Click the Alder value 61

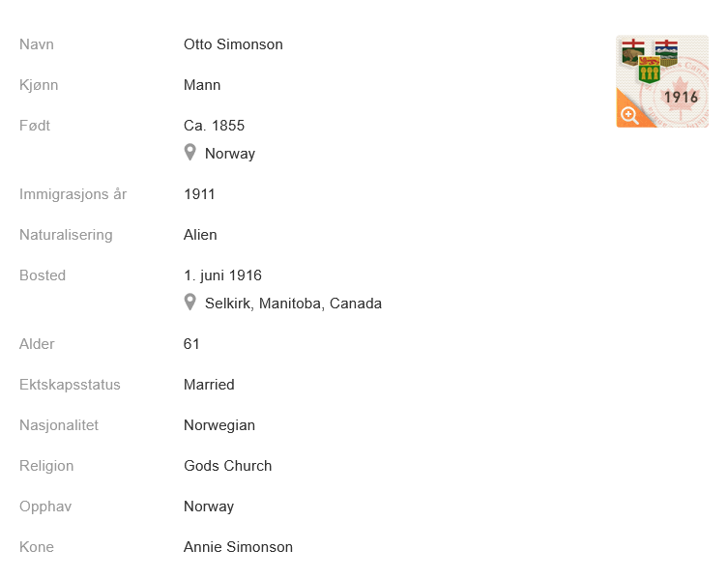point(191,344)
